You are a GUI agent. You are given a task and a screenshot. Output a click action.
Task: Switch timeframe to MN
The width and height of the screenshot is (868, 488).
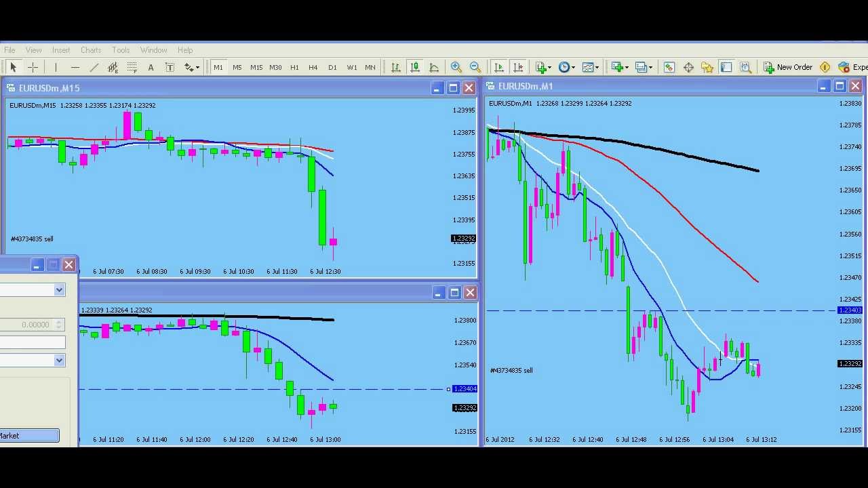[370, 67]
